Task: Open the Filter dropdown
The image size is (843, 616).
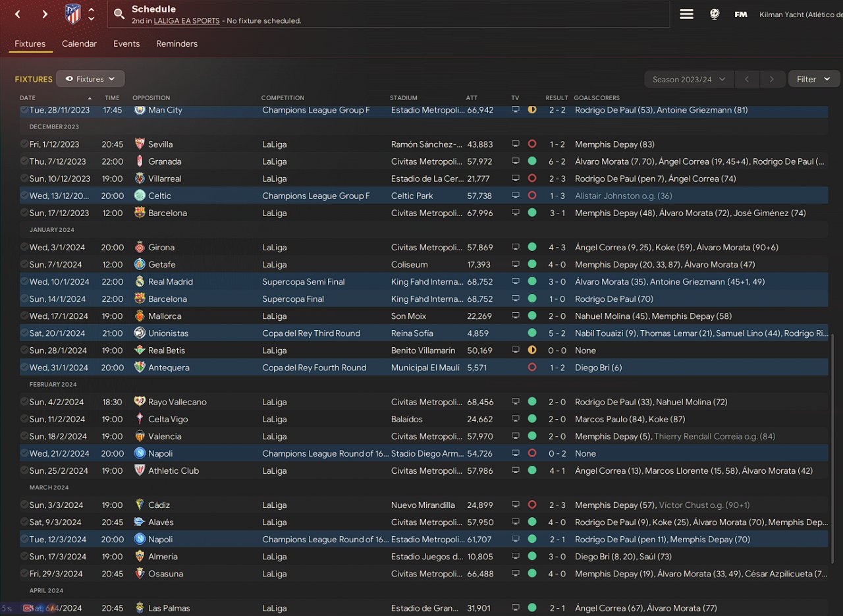Action: (814, 79)
